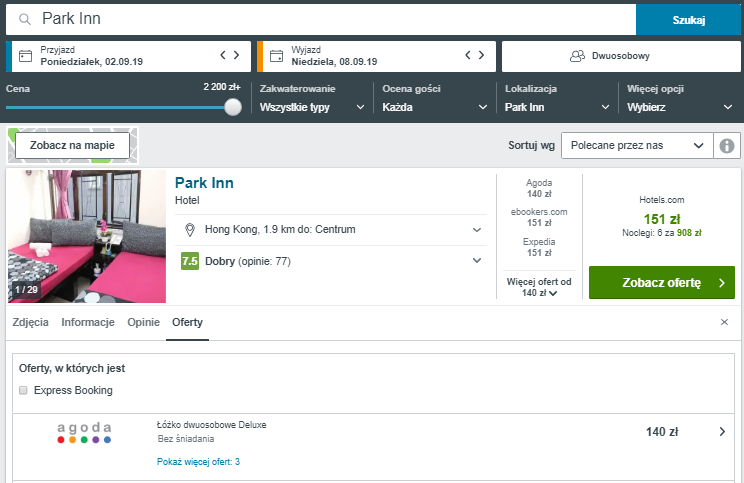Click Zobacz na mapie button
This screenshot has width=744, height=483.
72,145
